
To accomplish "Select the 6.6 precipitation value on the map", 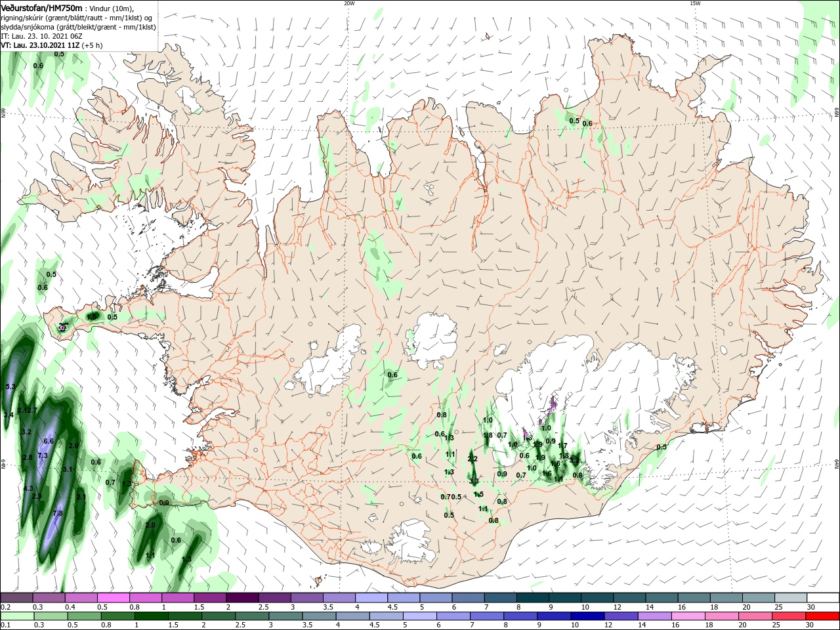I will [48, 441].
